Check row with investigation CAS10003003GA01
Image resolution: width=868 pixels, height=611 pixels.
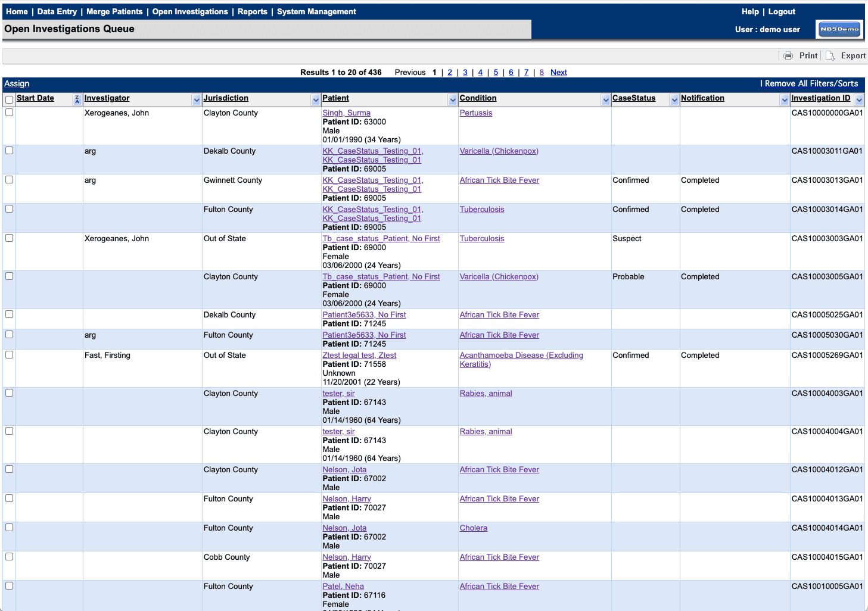coord(9,238)
